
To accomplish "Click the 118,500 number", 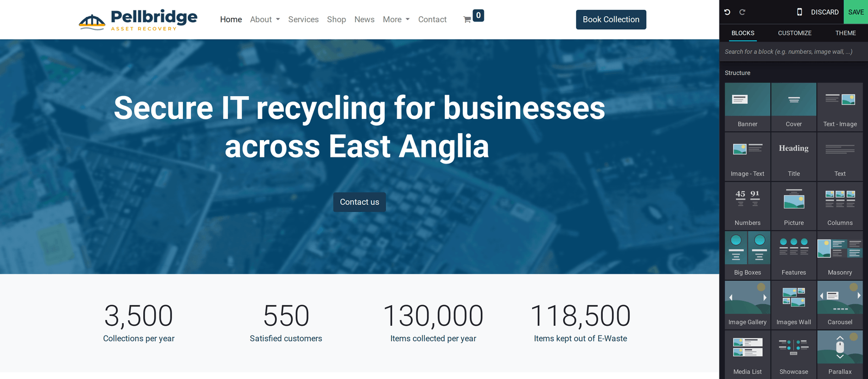I will point(580,316).
